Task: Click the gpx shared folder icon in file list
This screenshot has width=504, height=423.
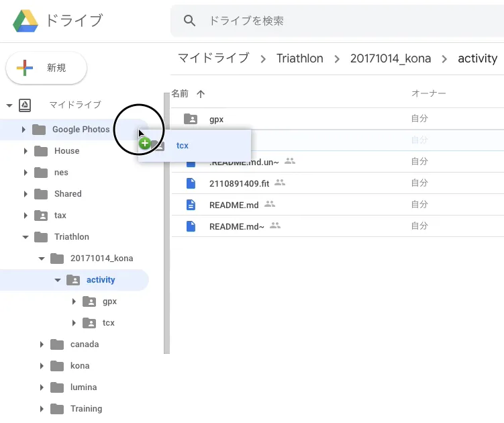Action: 191,119
